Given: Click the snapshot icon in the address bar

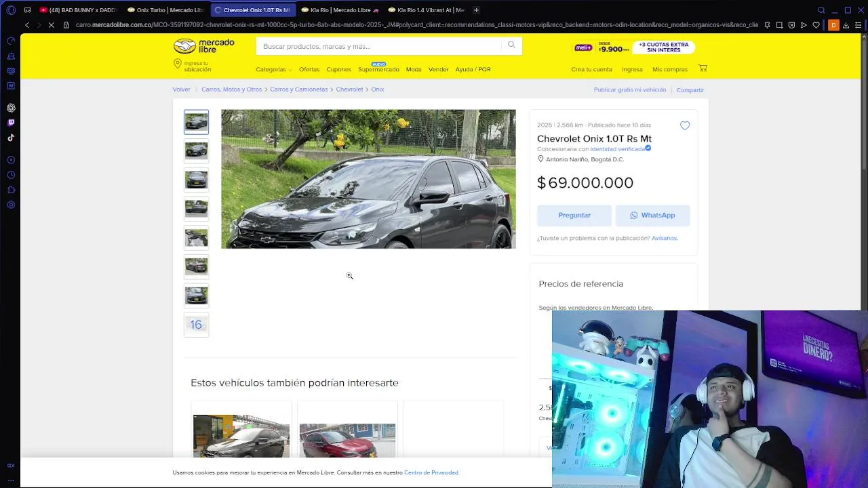Looking at the screenshot, I should point(779,25).
